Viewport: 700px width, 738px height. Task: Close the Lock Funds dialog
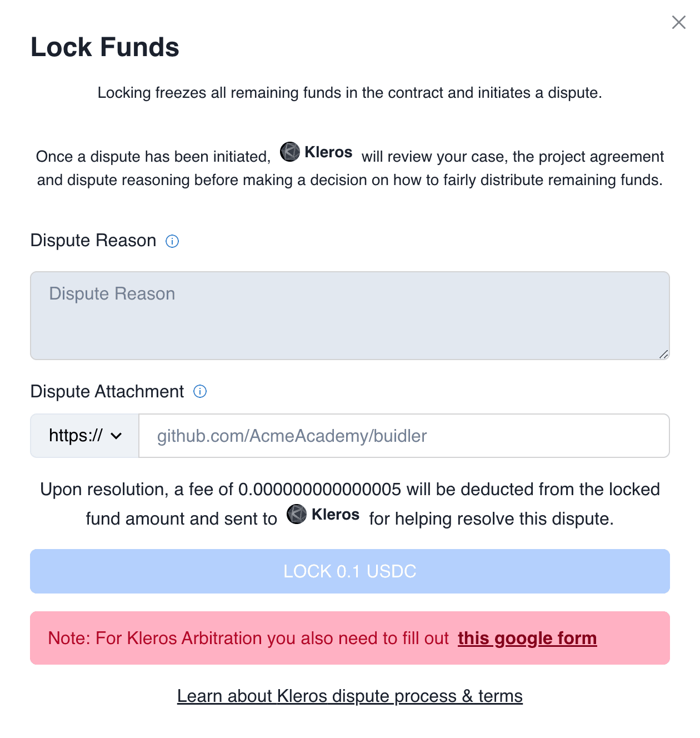pyautogui.click(x=678, y=22)
